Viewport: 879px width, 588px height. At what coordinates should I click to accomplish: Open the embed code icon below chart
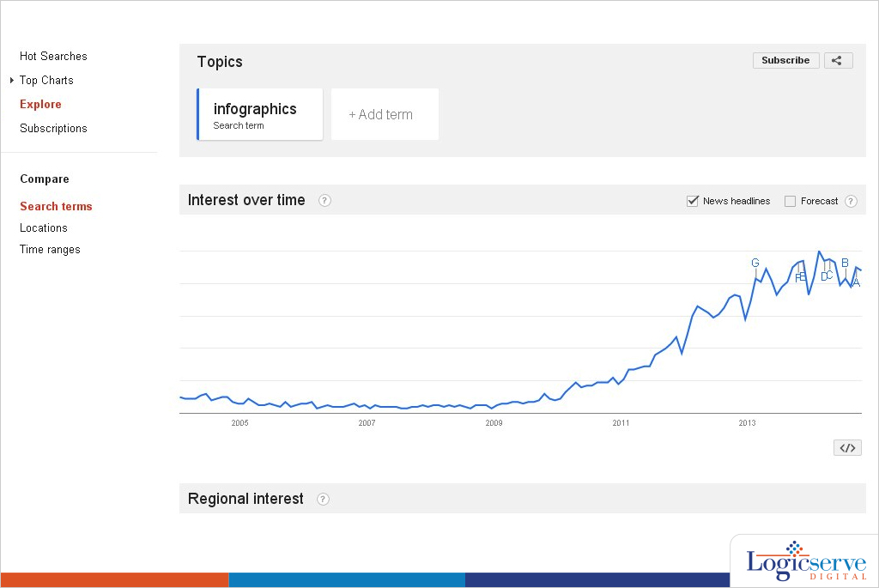coord(847,448)
